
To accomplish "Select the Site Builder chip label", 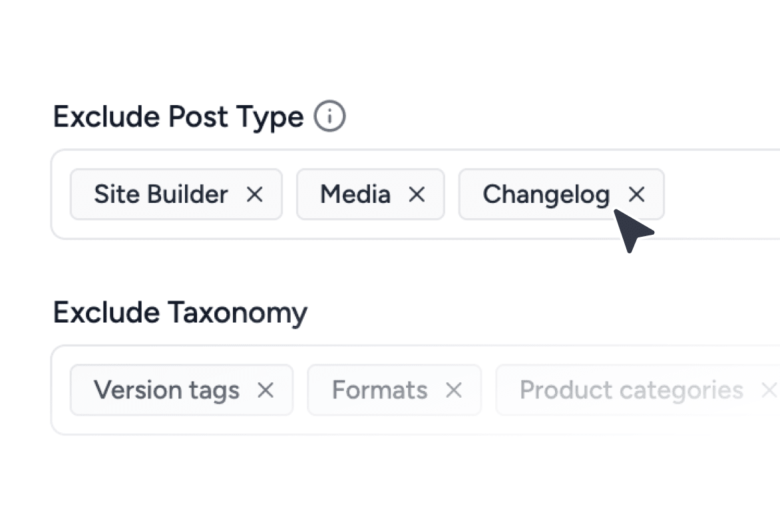I will (x=160, y=194).
